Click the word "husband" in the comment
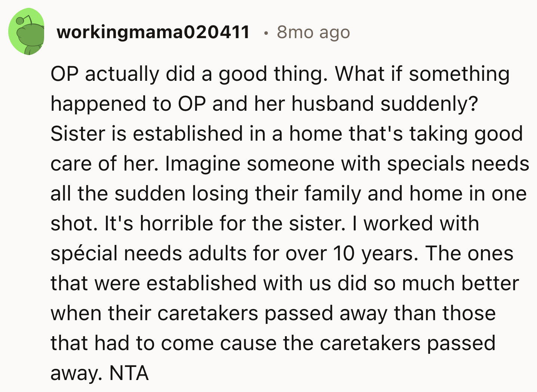 tap(332, 104)
